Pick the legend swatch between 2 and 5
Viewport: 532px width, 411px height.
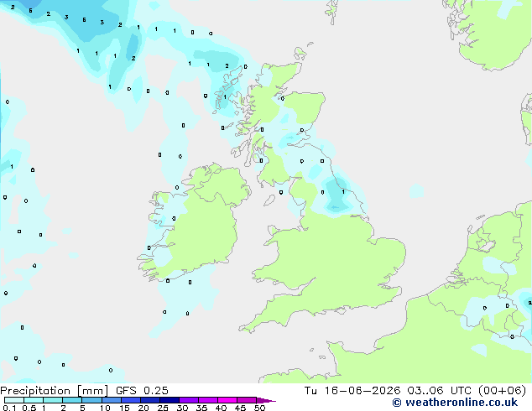(72, 400)
